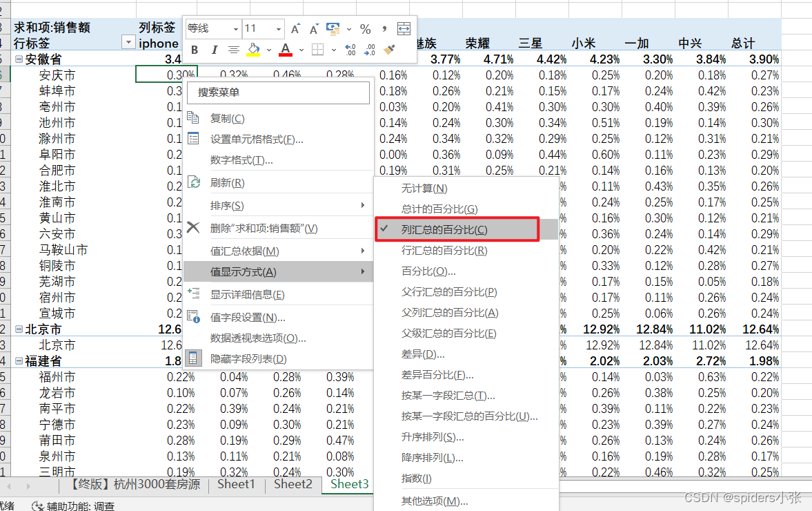Open 值字段设置(N)...
The height and width of the screenshot is (511, 812).
(248, 317)
